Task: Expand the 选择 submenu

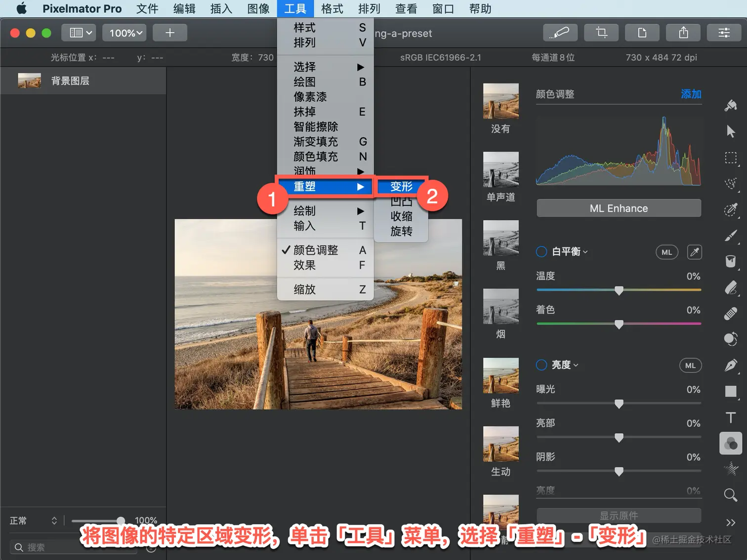Action: click(325, 67)
